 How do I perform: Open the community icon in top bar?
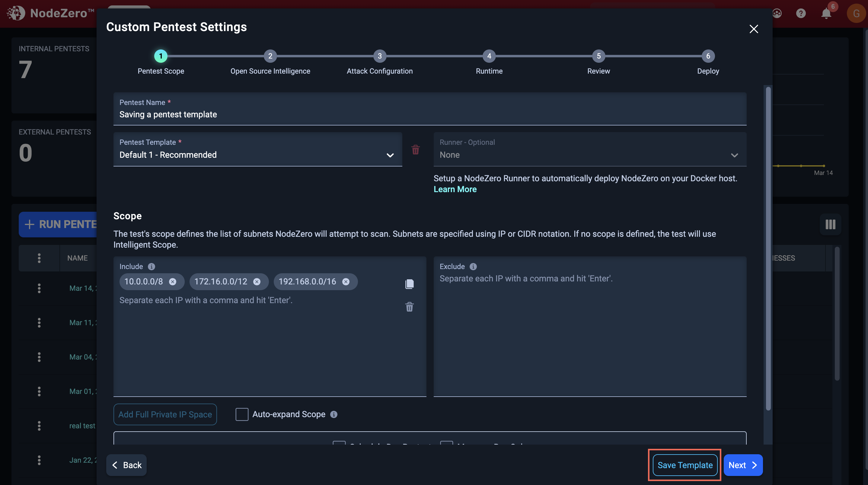coord(777,13)
